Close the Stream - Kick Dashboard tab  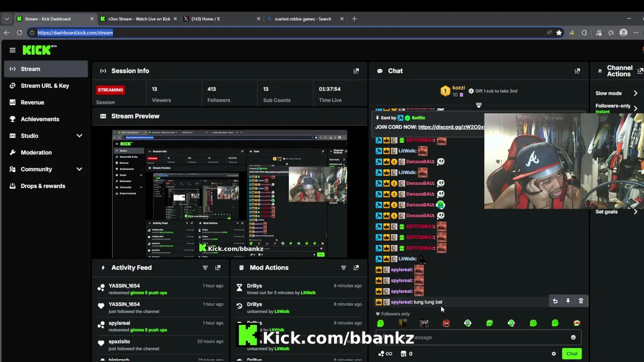click(92, 19)
